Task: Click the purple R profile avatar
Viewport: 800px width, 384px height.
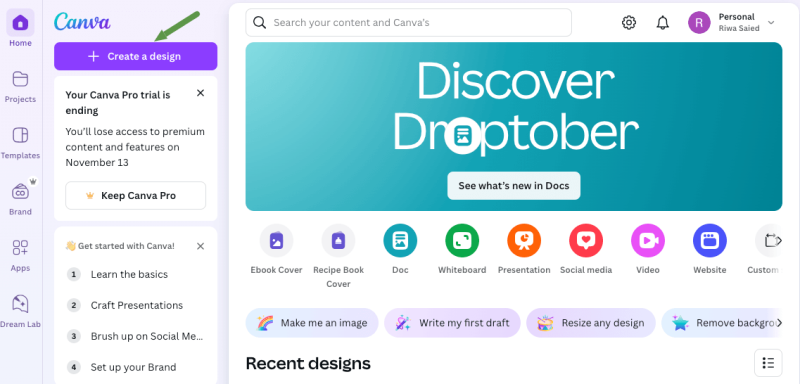Action: pyautogui.click(x=699, y=22)
